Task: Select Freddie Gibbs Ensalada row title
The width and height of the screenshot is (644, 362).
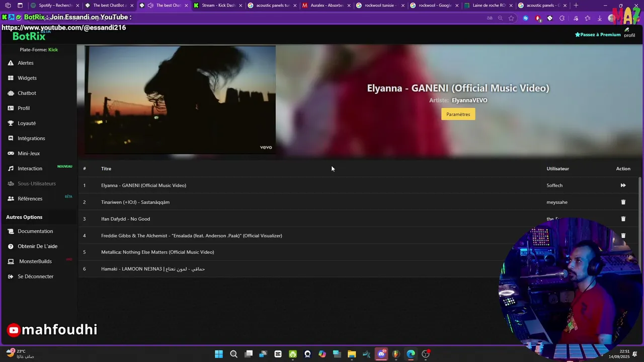Action: coord(191,235)
